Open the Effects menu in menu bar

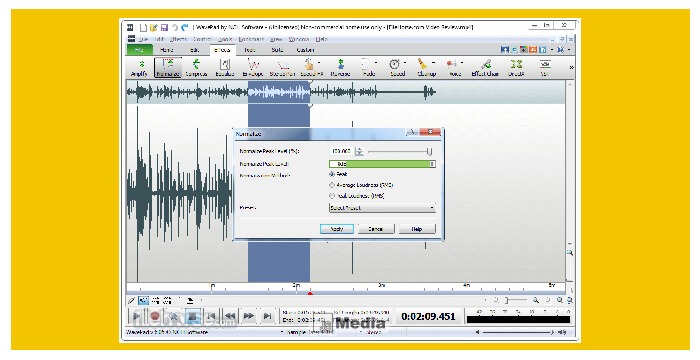(178, 39)
